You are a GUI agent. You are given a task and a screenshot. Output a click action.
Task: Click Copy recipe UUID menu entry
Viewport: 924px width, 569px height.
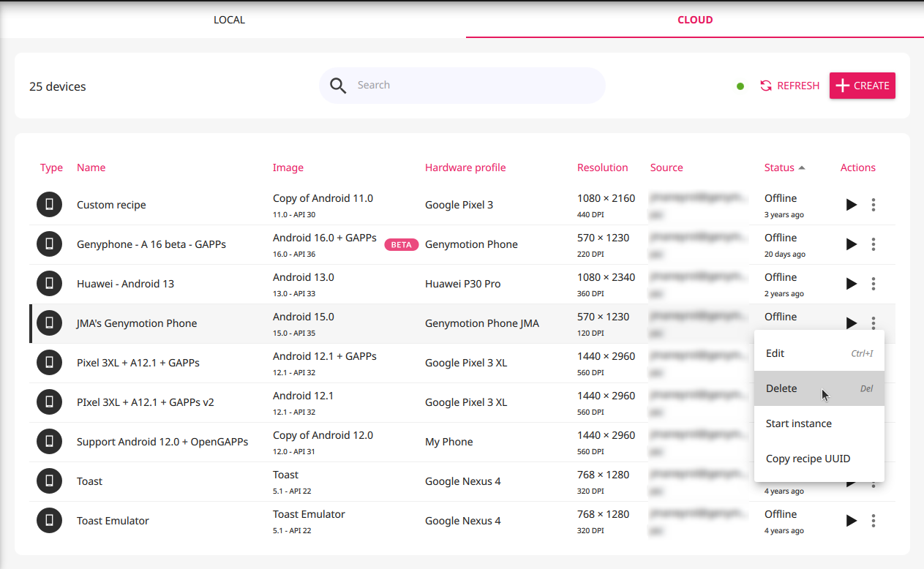[x=819, y=459]
